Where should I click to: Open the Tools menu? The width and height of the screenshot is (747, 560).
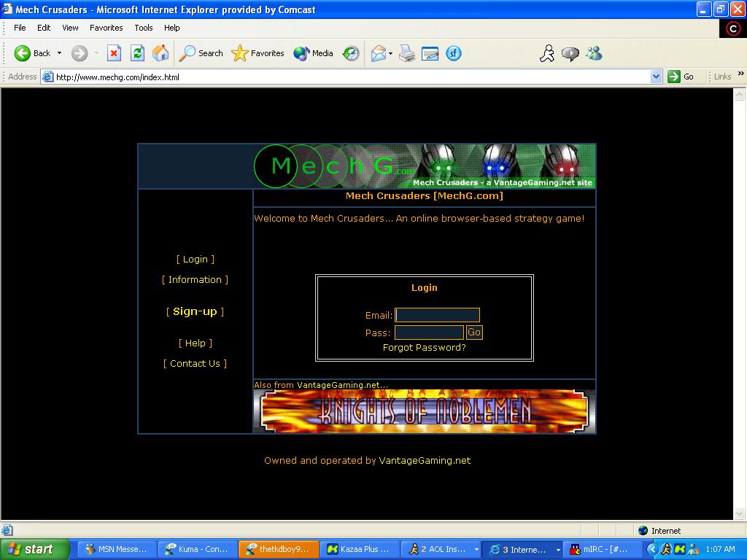click(144, 28)
